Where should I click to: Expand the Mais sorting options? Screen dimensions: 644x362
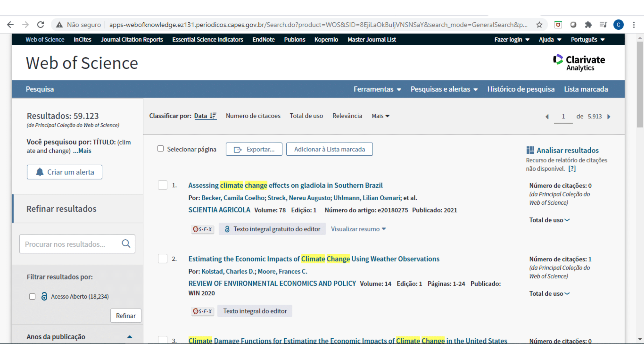(380, 116)
